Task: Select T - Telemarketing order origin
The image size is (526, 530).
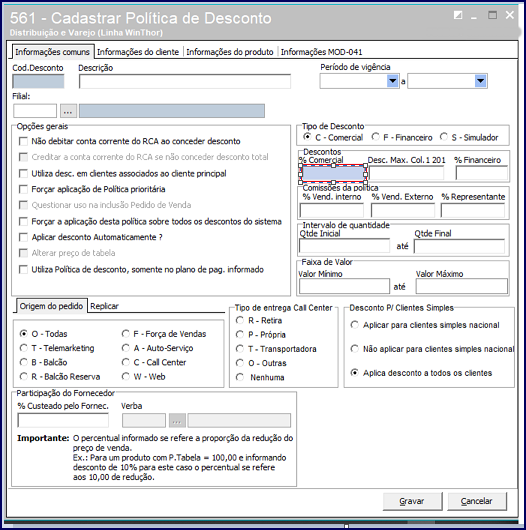Action: pos(24,348)
